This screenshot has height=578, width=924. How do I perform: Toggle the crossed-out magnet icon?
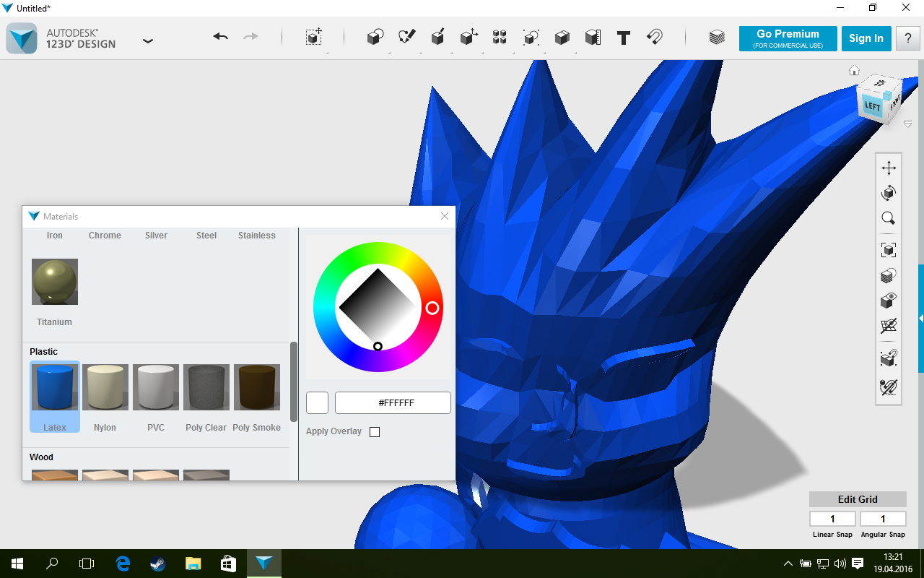pos(889,387)
